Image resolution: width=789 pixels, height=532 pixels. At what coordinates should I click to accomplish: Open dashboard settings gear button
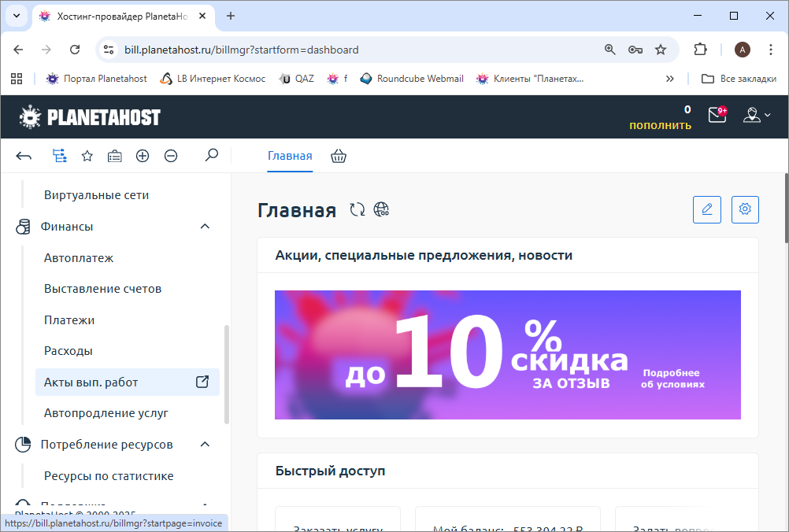coord(745,209)
